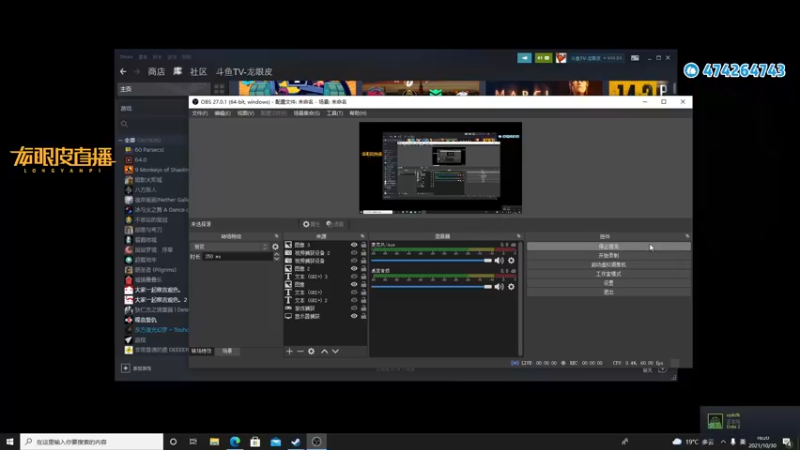The image size is (800, 450).
Task: Open the Steam account name dropdown
Action: coord(596,58)
